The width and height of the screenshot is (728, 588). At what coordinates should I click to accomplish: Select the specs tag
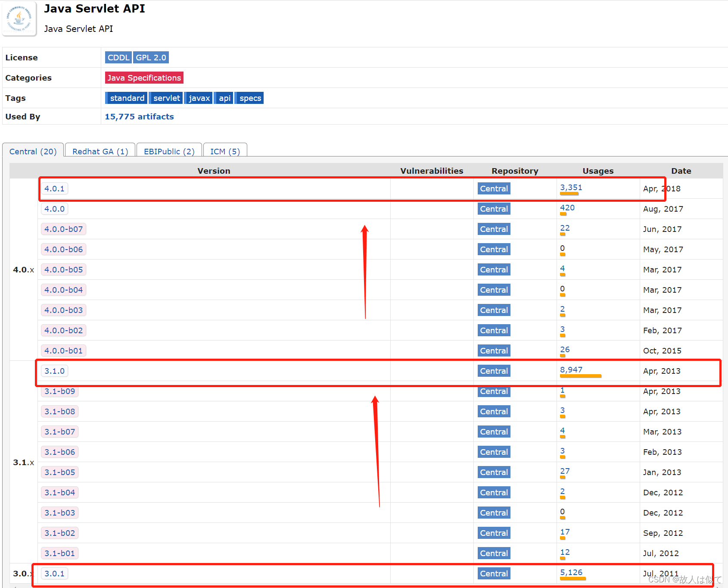coord(249,98)
